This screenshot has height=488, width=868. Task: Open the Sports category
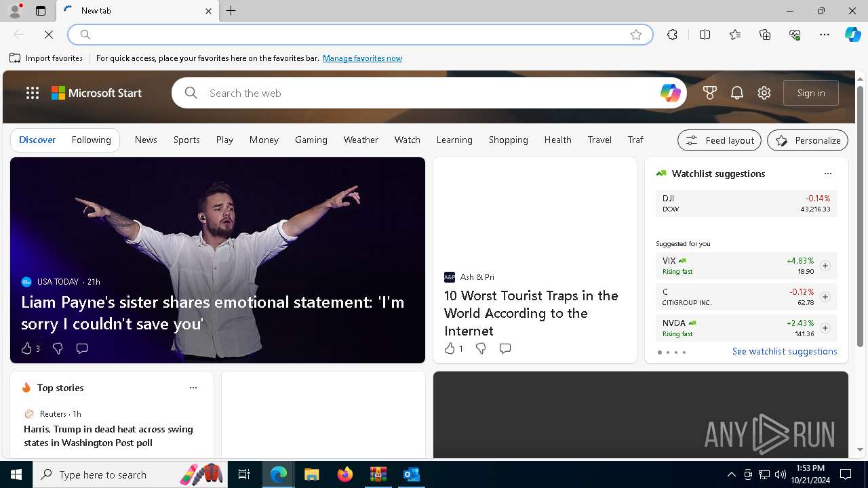[186, 140]
